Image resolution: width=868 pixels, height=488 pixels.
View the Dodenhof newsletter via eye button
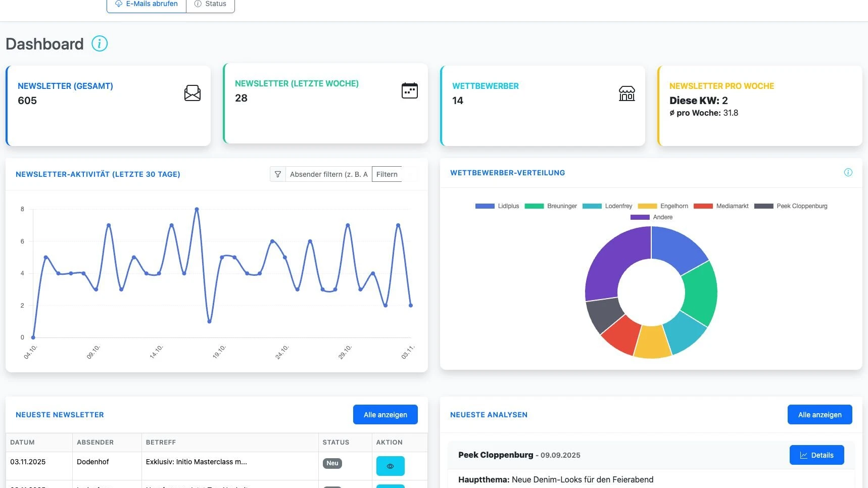click(390, 466)
